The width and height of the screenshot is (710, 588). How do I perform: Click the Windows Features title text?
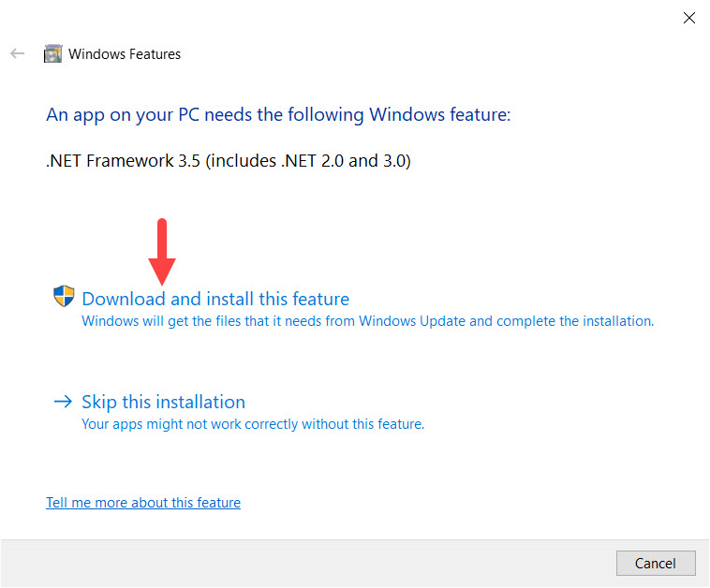coord(125,54)
